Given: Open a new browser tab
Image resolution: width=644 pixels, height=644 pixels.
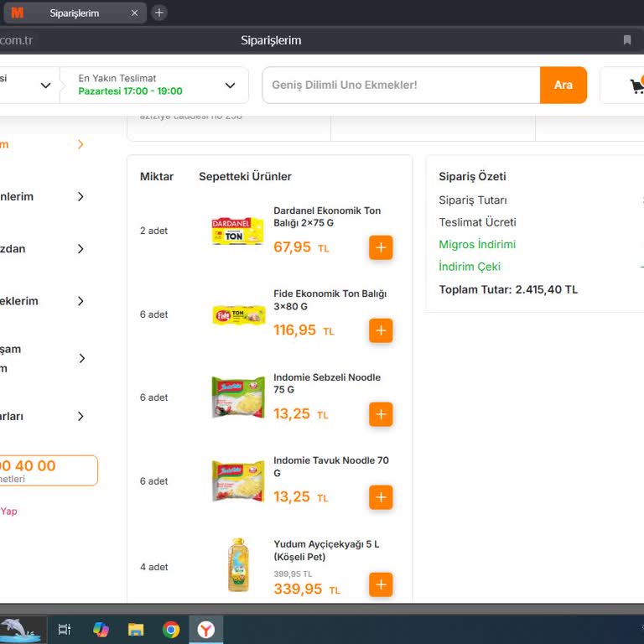Looking at the screenshot, I should click(x=159, y=13).
